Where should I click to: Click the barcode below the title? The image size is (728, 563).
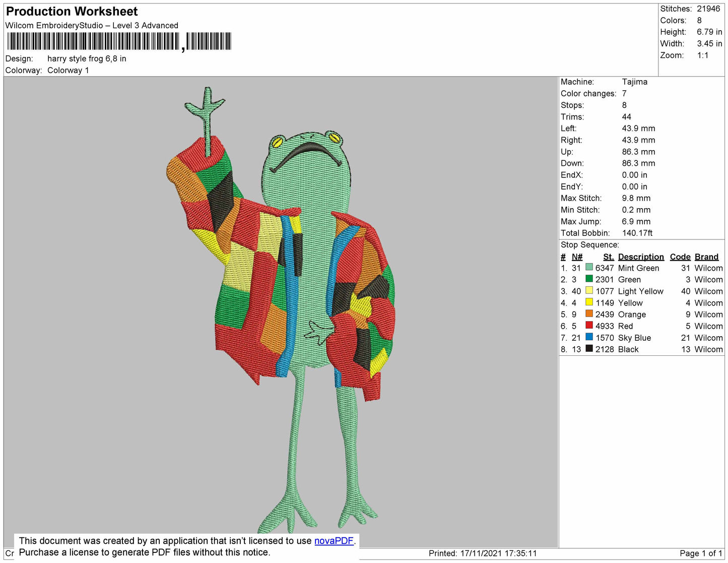[x=119, y=41]
